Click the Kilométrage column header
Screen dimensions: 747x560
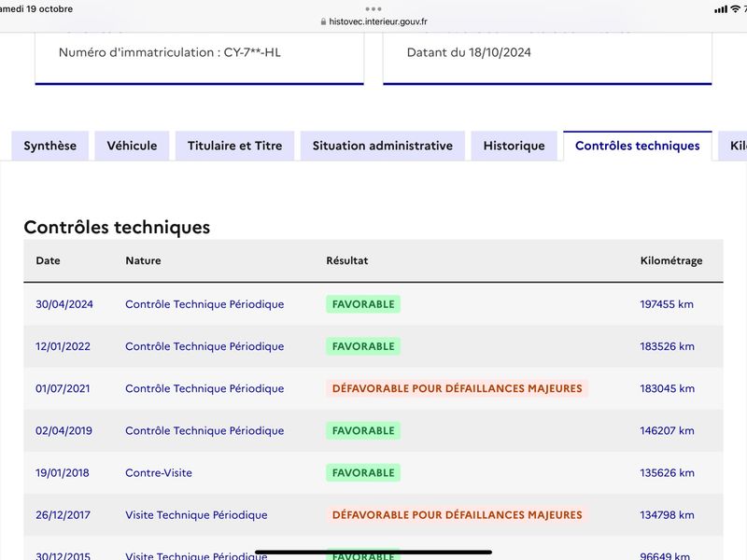(x=671, y=261)
